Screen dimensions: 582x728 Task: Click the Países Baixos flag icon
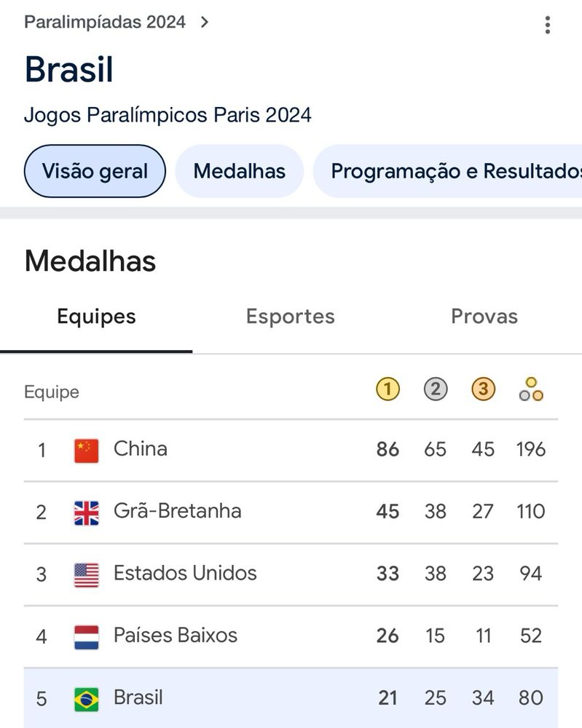(86, 637)
